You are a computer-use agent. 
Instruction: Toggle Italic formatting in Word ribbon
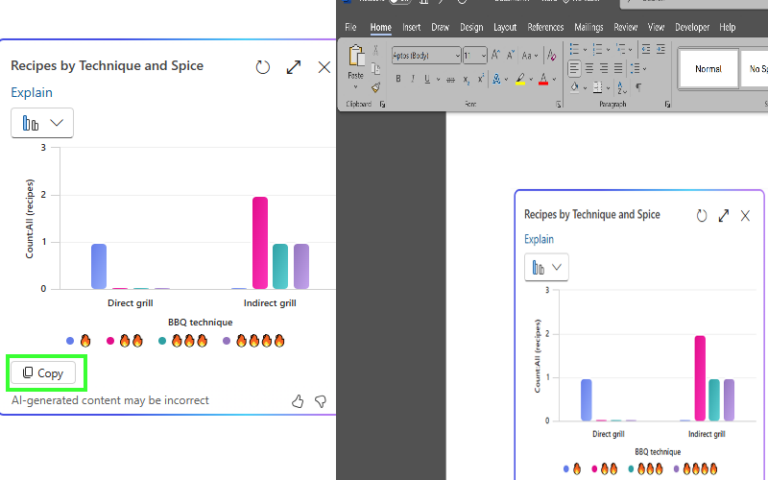click(x=412, y=79)
